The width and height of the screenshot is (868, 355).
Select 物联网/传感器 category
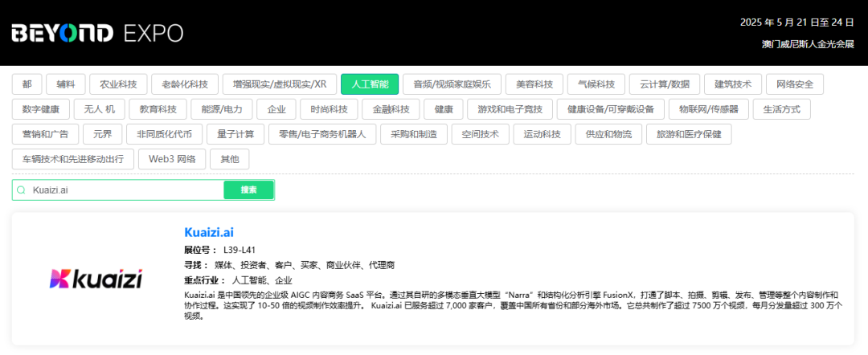coord(709,109)
